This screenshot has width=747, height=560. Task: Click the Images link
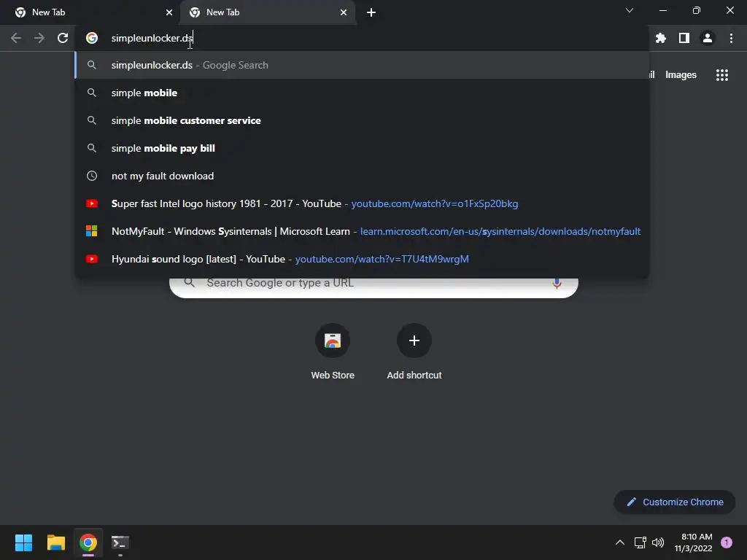click(681, 75)
